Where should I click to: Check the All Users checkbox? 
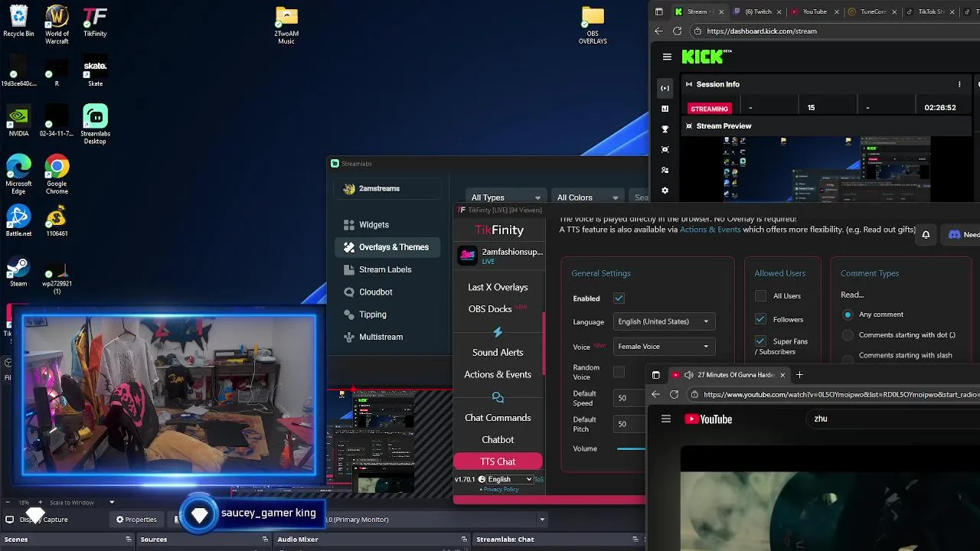760,296
